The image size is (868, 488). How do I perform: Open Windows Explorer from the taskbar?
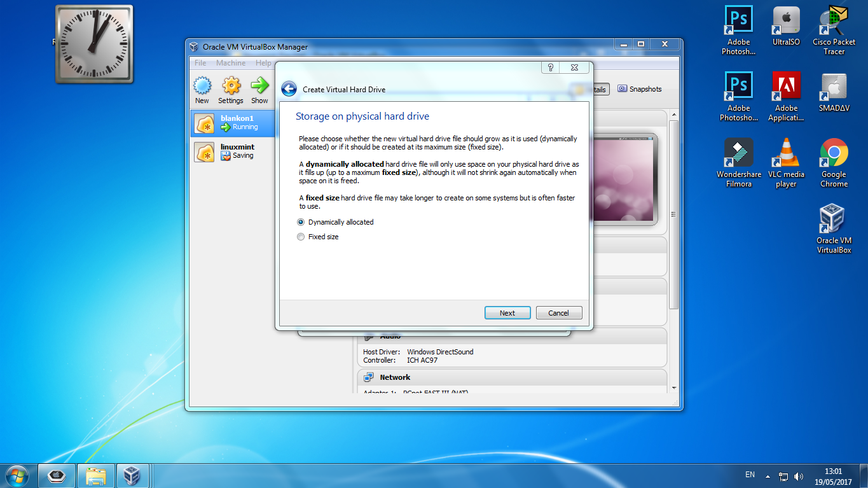(96, 476)
